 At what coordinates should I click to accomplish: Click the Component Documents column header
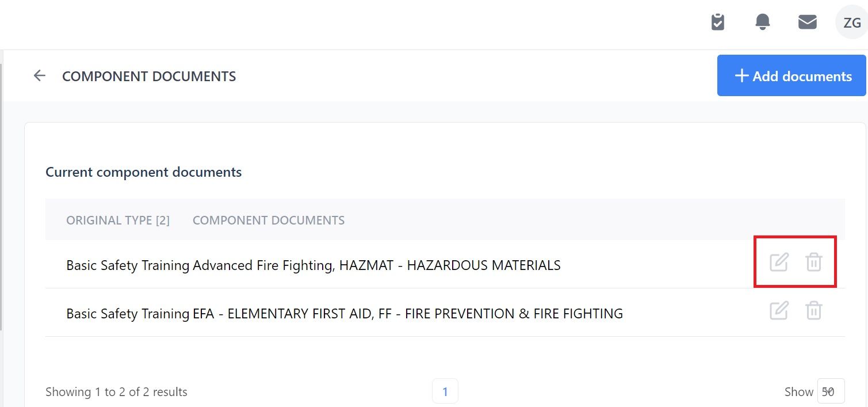[269, 220]
